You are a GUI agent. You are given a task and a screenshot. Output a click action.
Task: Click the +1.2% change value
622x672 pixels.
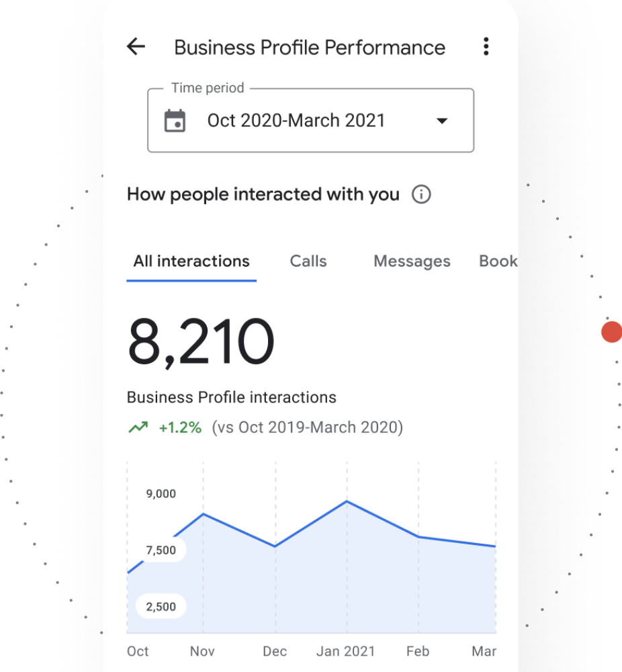click(x=180, y=427)
